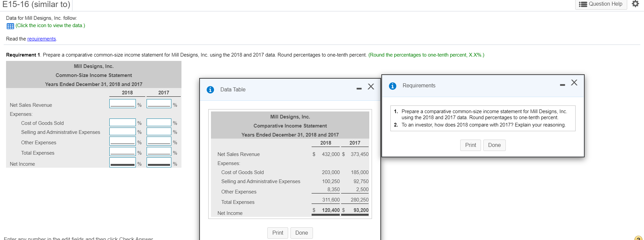Click the 185,000 cost of goods value

point(360,172)
